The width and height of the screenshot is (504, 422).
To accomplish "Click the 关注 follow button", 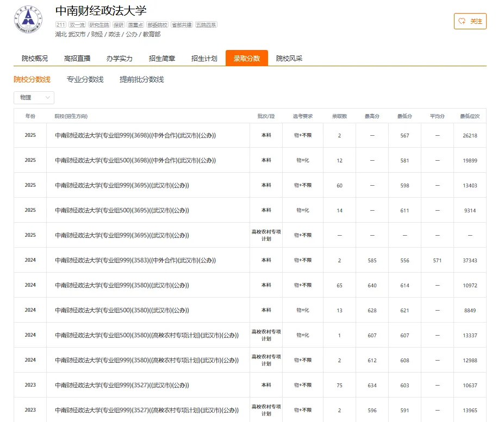I will (x=470, y=21).
